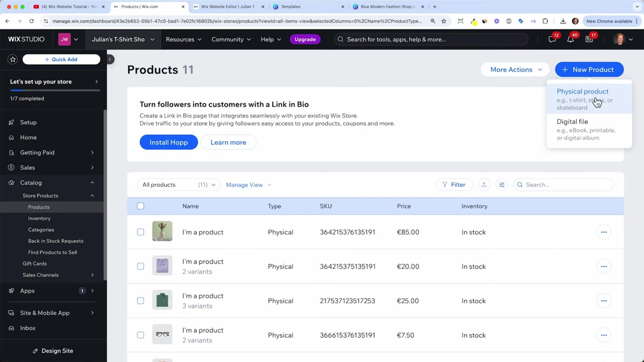The height and width of the screenshot is (362, 644).
Task: Bookmark this page with the address bar star
Action: [444, 21]
